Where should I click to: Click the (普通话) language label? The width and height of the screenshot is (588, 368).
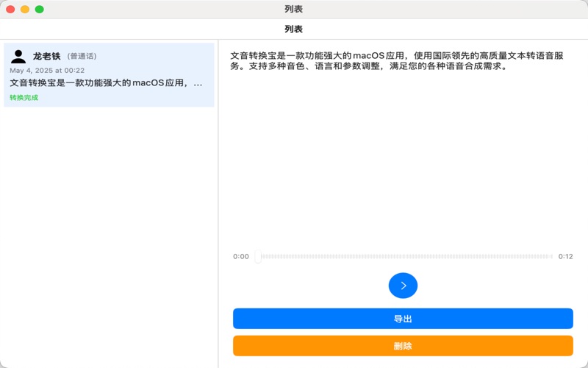coord(82,56)
